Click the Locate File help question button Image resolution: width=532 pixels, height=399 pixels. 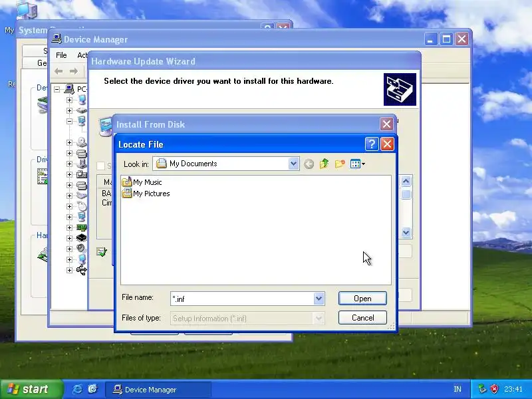pos(372,144)
